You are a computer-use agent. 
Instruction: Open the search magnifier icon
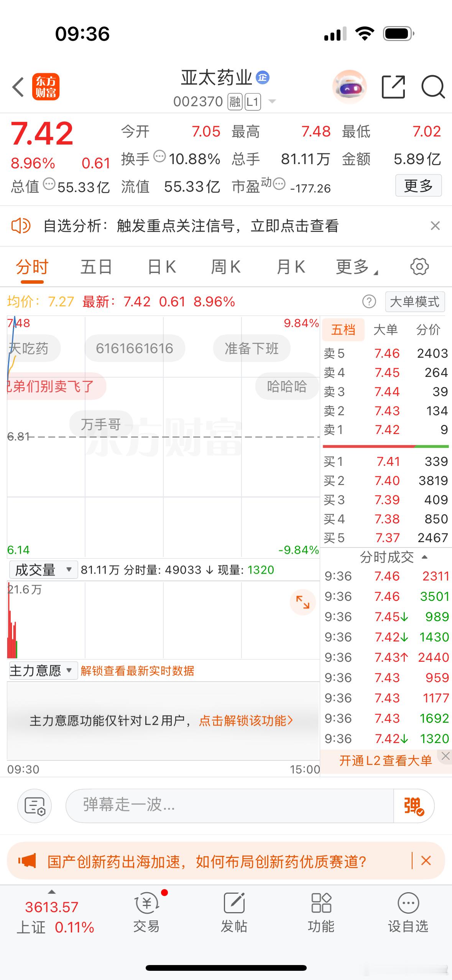(x=433, y=87)
